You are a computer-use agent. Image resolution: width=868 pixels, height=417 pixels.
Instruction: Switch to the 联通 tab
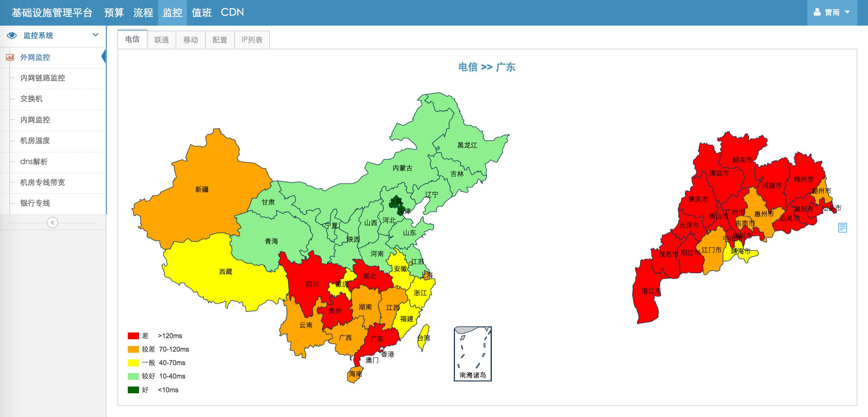click(x=162, y=40)
